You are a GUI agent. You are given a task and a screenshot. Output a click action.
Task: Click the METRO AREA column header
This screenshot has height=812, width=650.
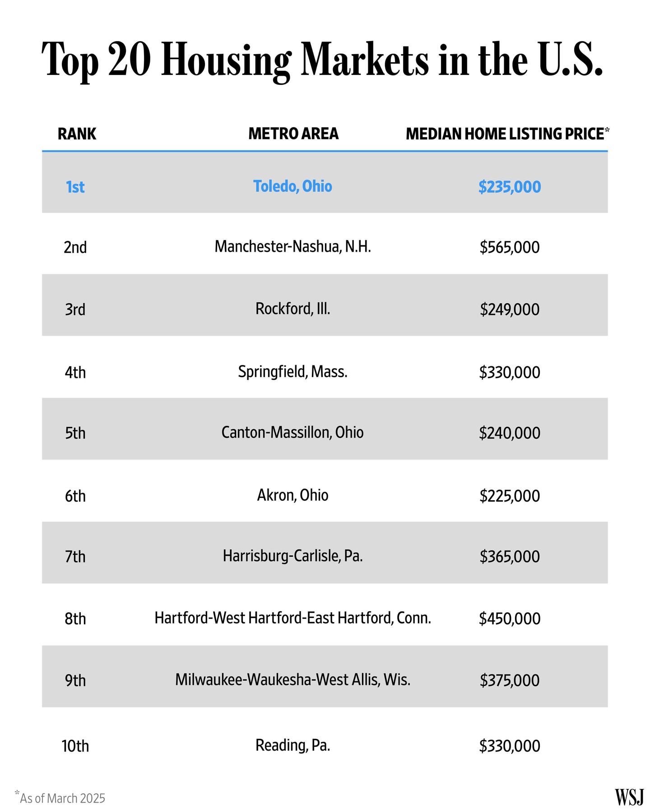[293, 134]
